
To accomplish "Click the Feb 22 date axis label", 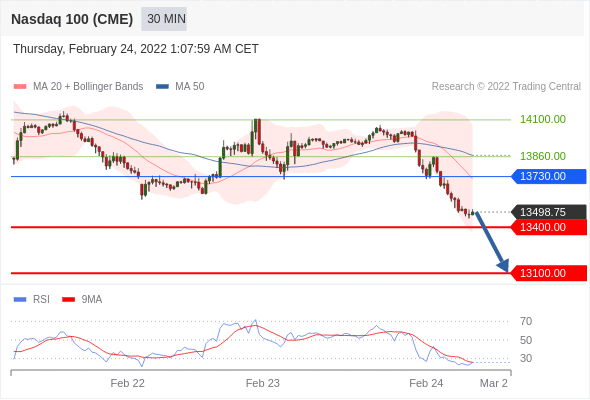I will [x=128, y=383].
